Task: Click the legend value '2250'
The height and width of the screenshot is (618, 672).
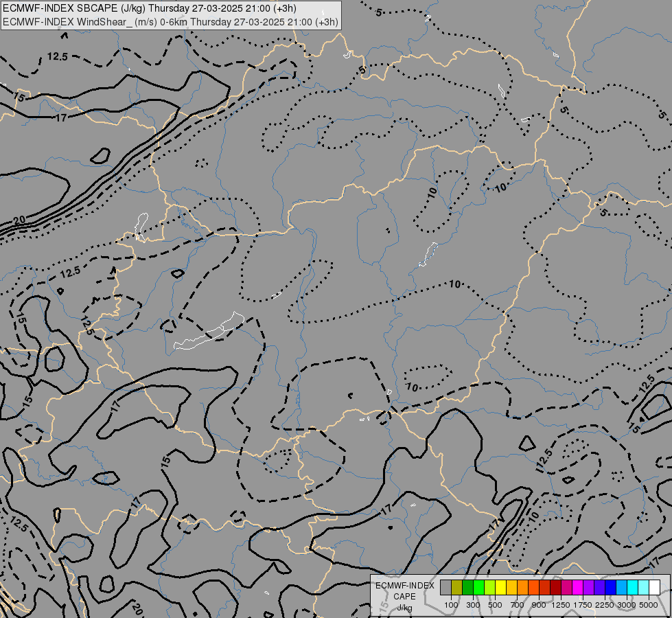Action: coord(605,605)
